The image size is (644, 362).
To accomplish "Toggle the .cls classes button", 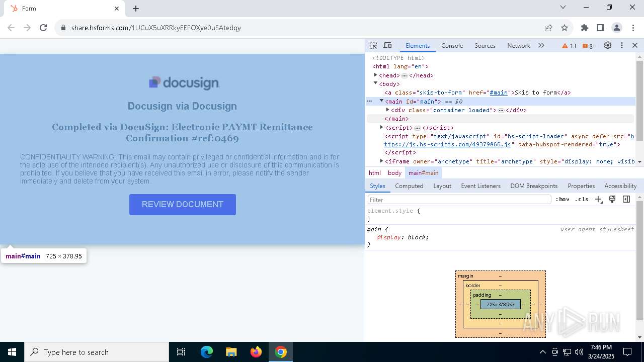I will [582, 199].
